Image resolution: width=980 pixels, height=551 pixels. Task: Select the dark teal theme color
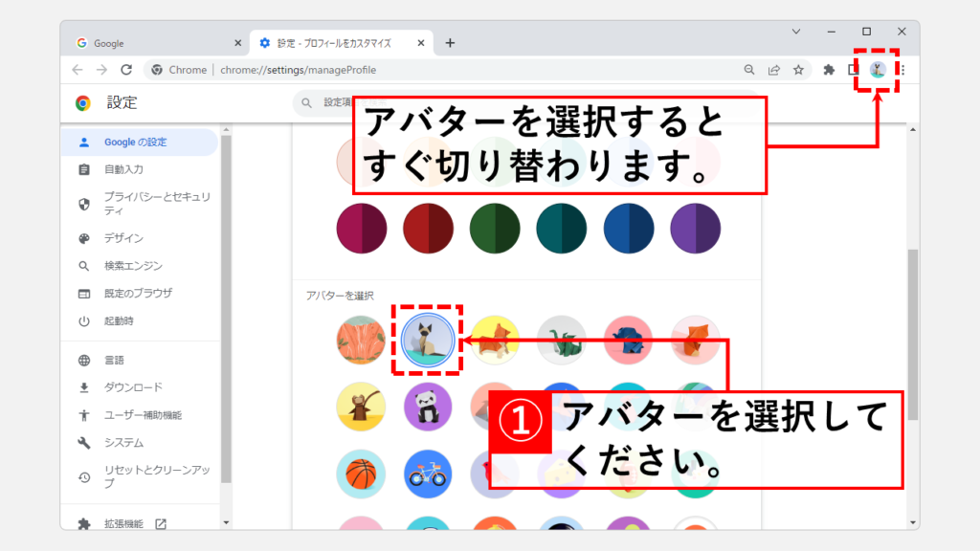point(561,228)
